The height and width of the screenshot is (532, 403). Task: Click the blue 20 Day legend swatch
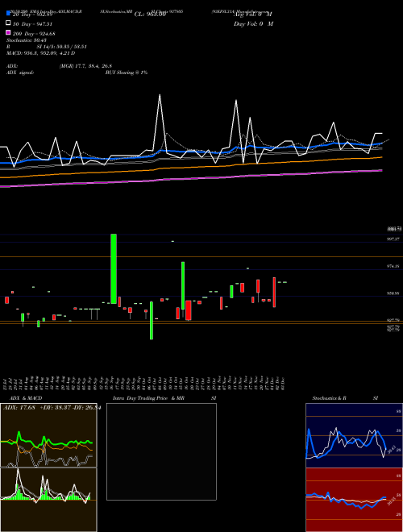pyautogui.click(x=8, y=13)
